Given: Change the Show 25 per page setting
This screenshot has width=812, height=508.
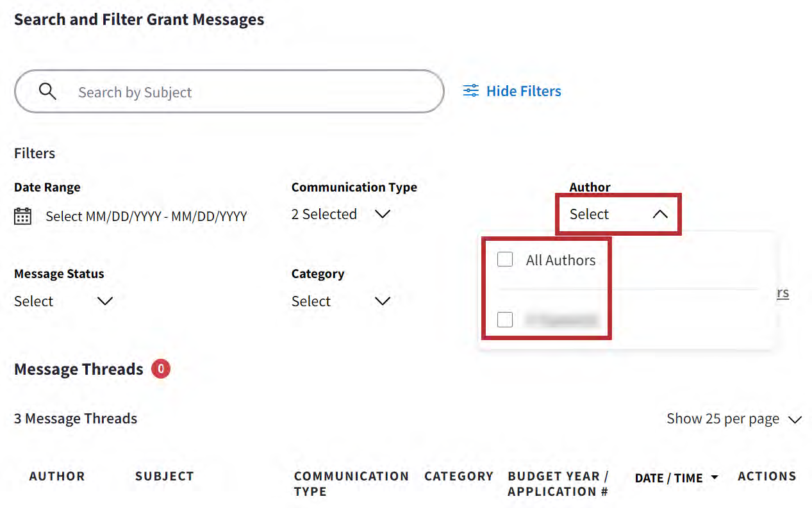Looking at the screenshot, I should (x=734, y=419).
